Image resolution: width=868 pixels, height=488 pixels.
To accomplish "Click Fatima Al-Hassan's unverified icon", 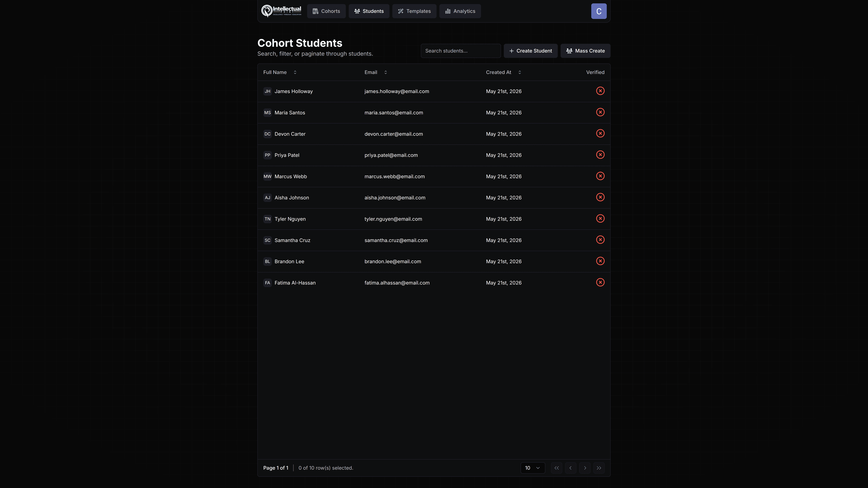I will click(600, 283).
